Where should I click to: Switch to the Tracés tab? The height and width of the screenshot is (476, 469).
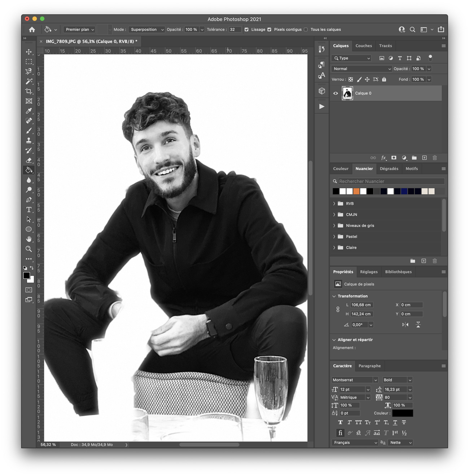coord(385,46)
